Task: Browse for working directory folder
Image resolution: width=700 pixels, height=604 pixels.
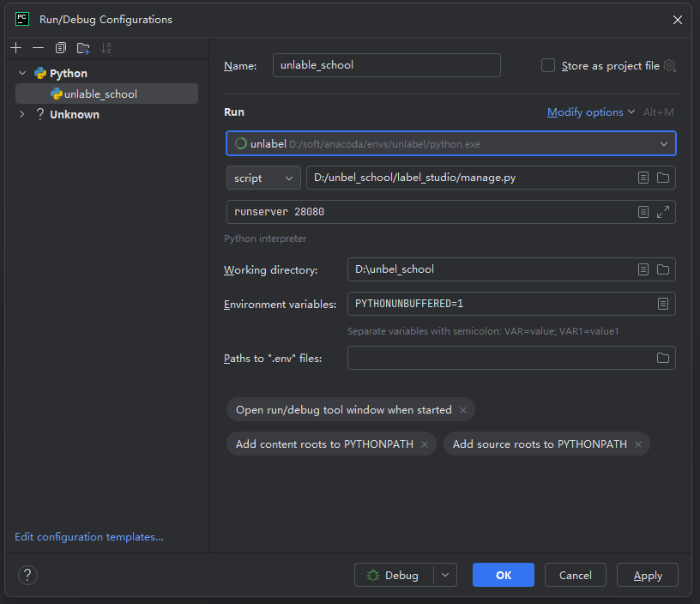Action: click(x=663, y=269)
